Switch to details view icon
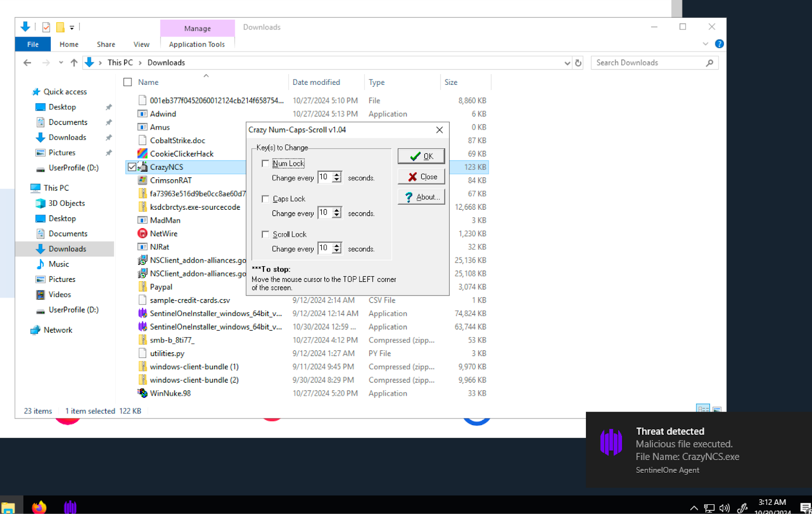The width and height of the screenshot is (812, 514). click(x=703, y=409)
